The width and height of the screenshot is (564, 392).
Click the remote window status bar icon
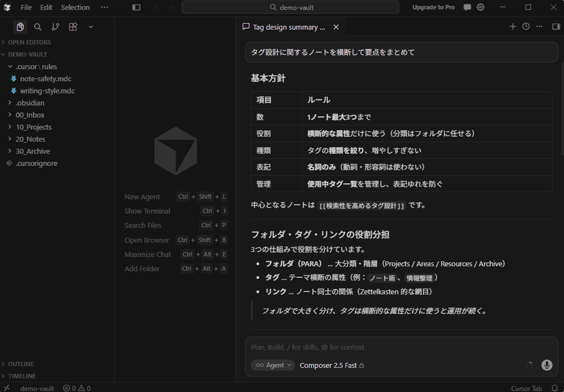pos(7,388)
